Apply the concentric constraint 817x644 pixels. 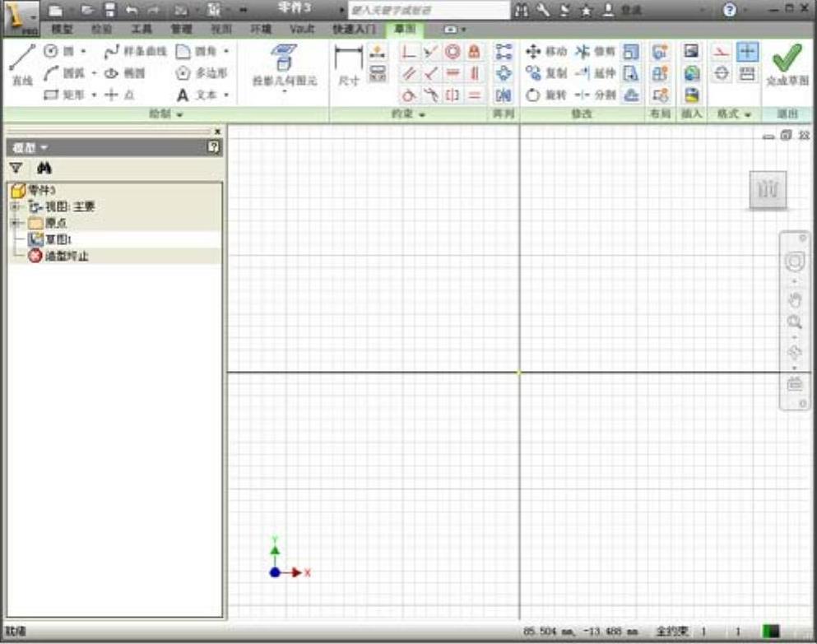coord(453,51)
